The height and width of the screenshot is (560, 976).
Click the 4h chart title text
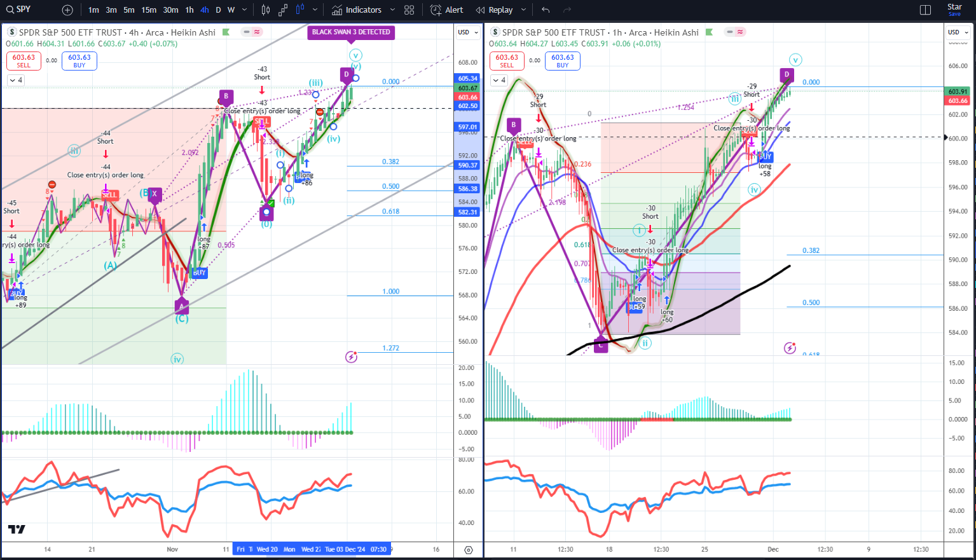(x=117, y=32)
